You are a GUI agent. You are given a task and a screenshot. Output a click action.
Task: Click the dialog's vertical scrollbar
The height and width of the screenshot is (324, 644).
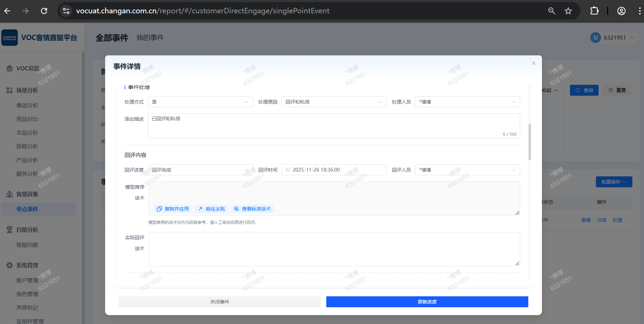pyautogui.click(x=530, y=142)
